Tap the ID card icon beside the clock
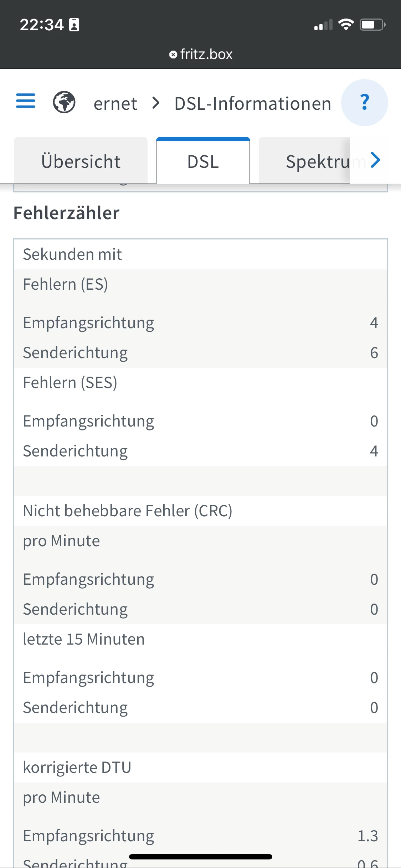The image size is (401, 868). [x=74, y=25]
